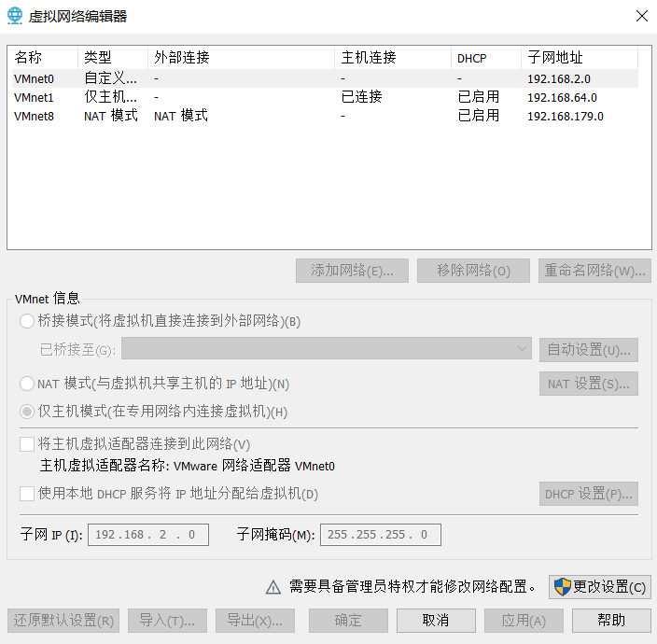This screenshot has height=644, width=657.
Task: Click the 取消 button
Action: (x=436, y=621)
